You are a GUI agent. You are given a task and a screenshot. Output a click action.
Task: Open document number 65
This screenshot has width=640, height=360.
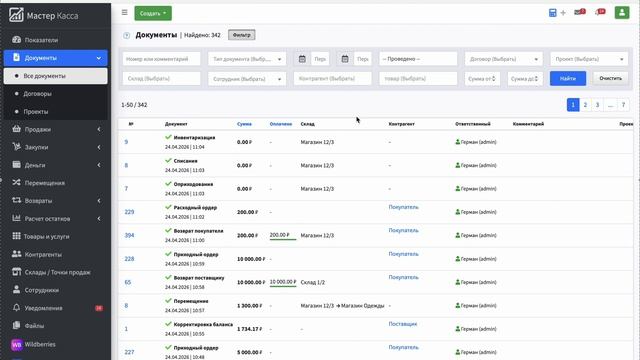[x=128, y=282]
